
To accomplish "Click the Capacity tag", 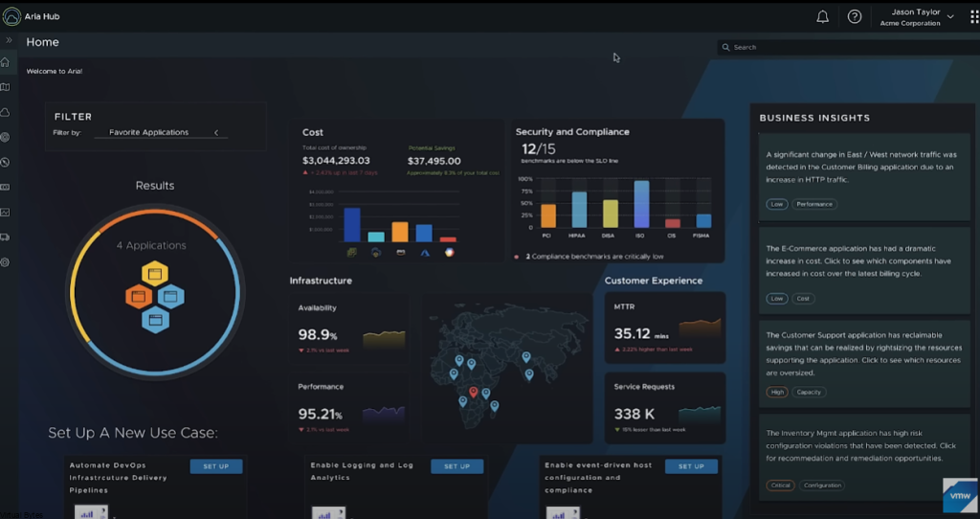I will pos(809,392).
